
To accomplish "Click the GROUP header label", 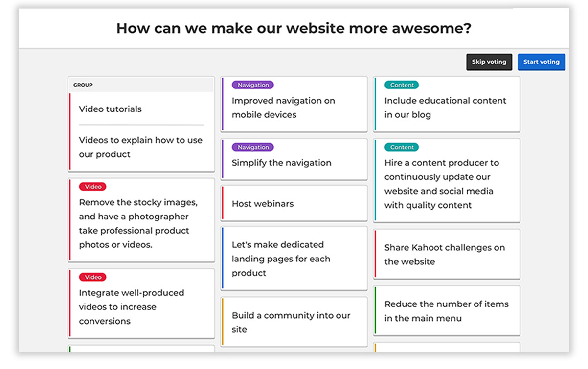I will click(x=83, y=85).
